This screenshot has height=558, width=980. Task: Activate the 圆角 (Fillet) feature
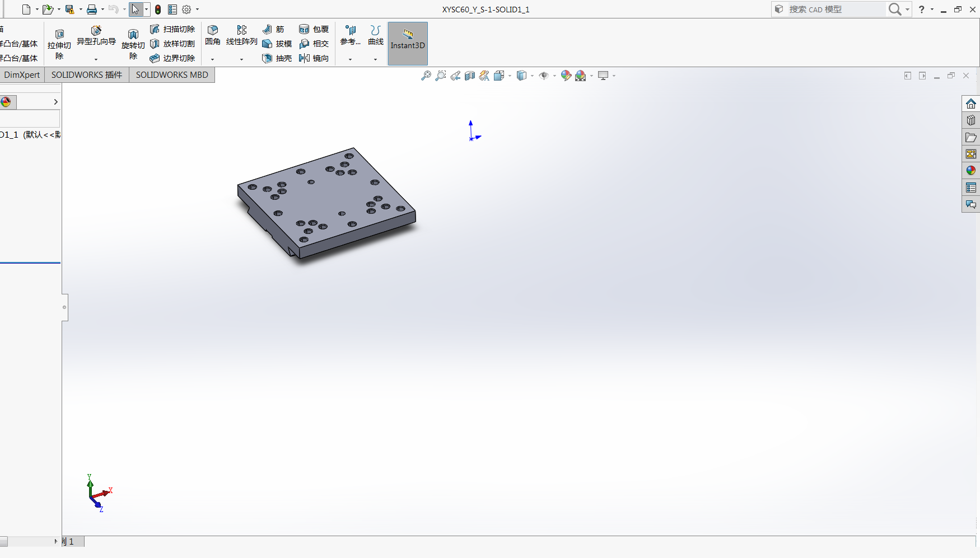click(x=213, y=36)
